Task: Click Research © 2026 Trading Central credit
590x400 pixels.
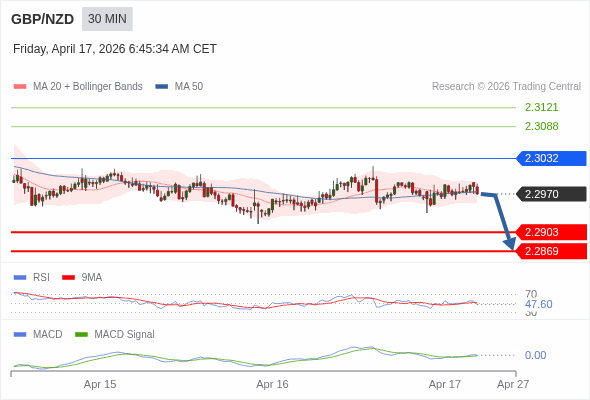Action: [506, 87]
